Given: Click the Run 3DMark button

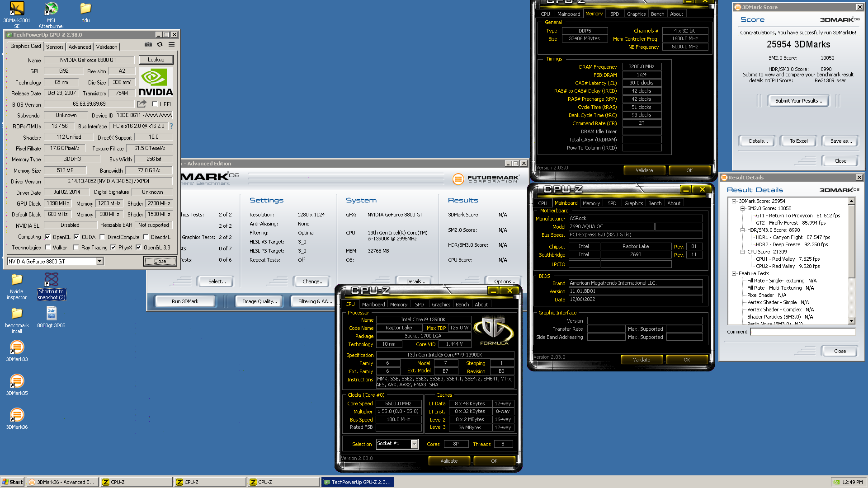Looking at the screenshot, I should tap(185, 301).
